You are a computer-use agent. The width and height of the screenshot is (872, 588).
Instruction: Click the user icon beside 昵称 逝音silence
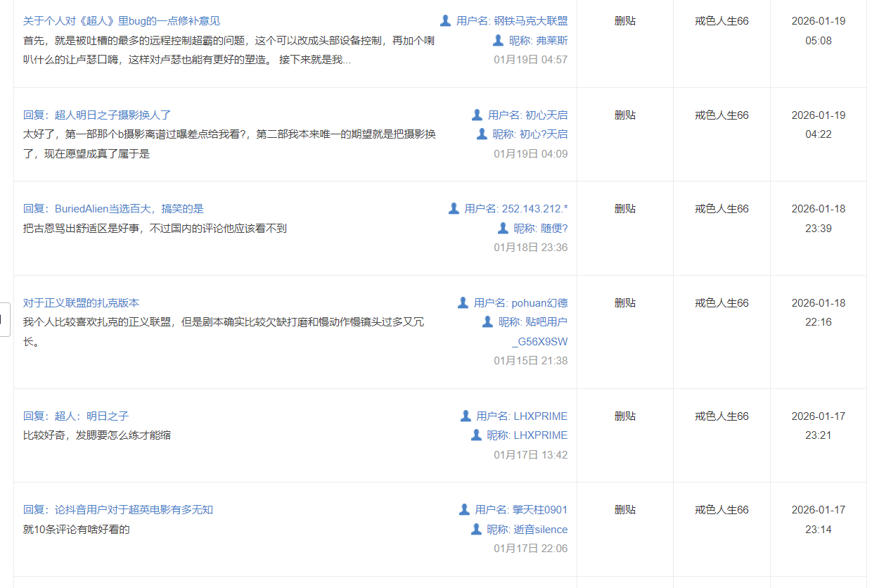pyautogui.click(x=476, y=529)
